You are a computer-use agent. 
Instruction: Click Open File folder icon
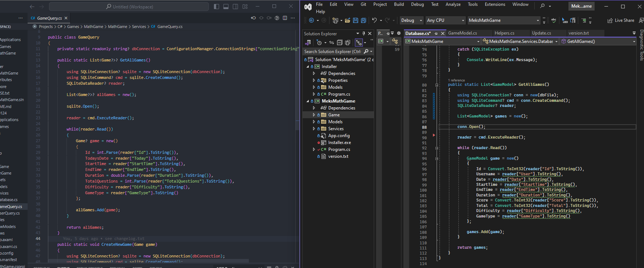pos(347,20)
